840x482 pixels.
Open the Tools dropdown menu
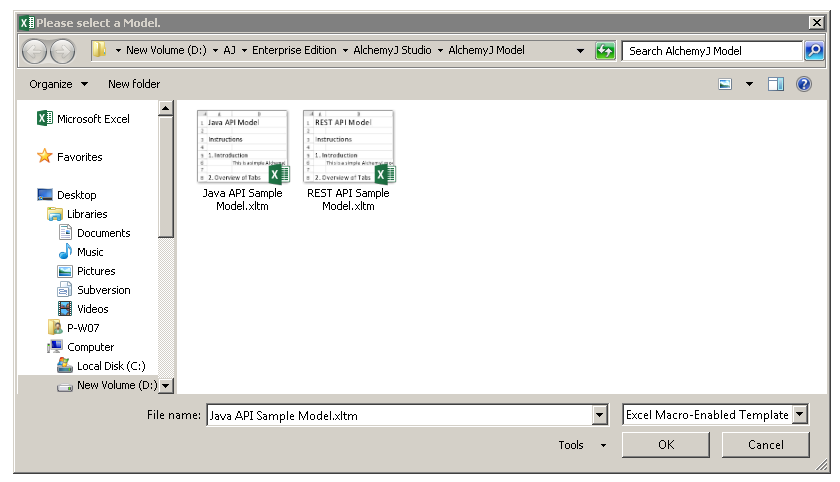582,445
